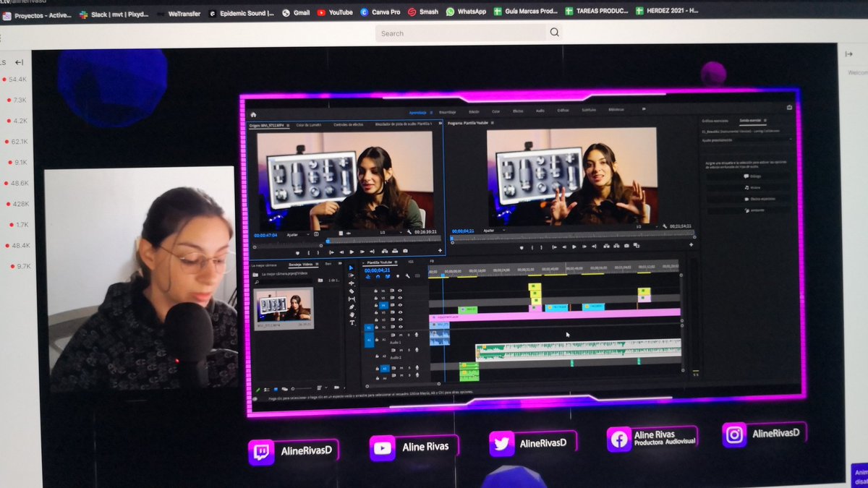Choose Ambiente audio type
Image resolution: width=868 pixels, height=488 pixels.
click(x=750, y=210)
